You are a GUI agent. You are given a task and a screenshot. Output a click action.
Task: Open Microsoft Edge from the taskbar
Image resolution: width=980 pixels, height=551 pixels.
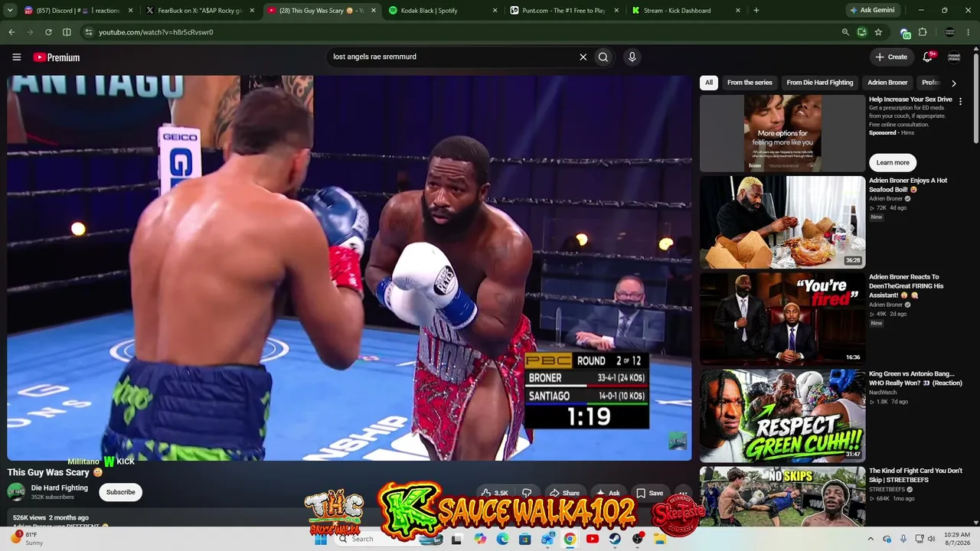click(502, 539)
